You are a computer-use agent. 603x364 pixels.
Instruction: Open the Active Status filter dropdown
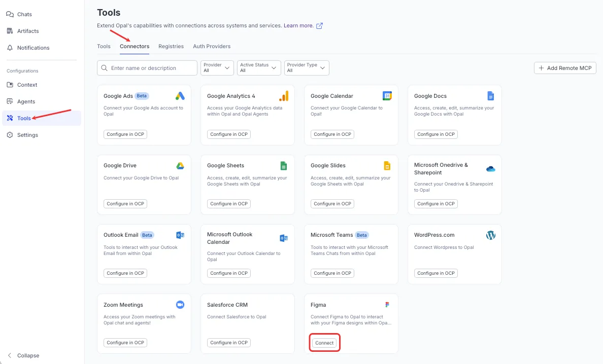pyautogui.click(x=259, y=68)
